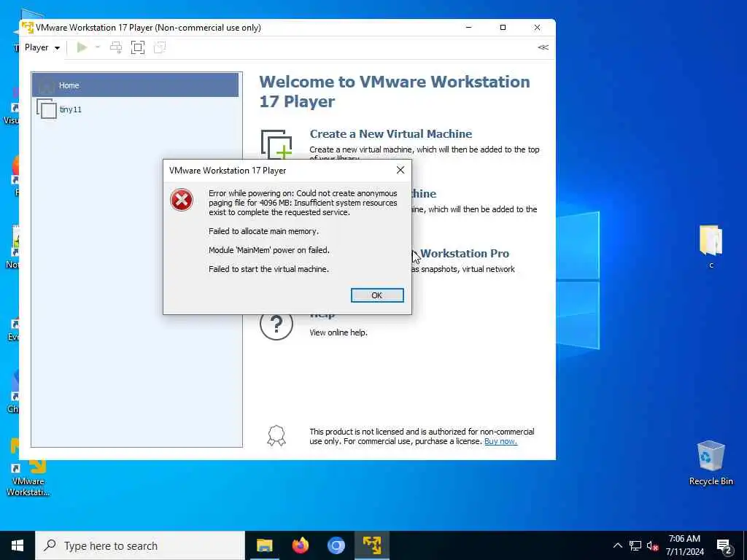The height and width of the screenshot is (560, 747).
Task: Click the Type here to search box
Action: coord(140,545)
